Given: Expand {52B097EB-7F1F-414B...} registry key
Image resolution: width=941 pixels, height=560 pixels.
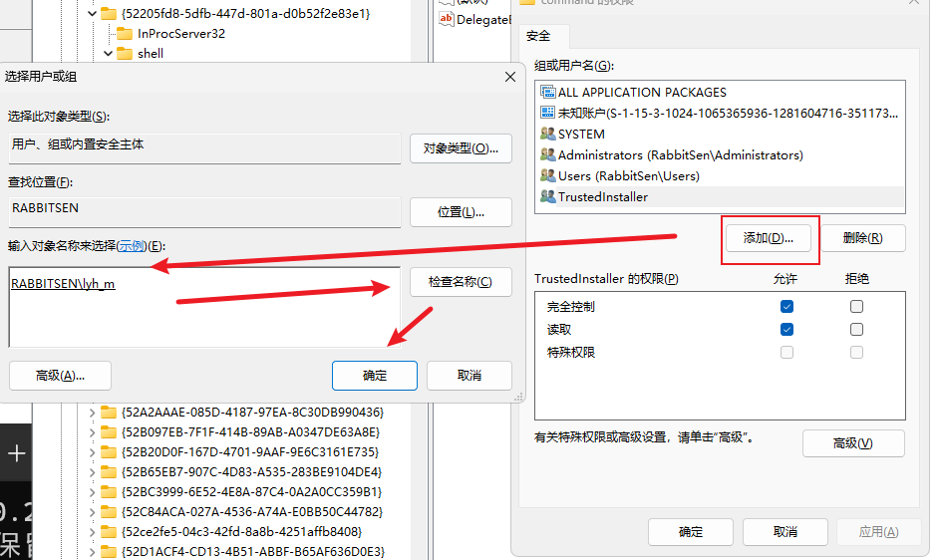Looking at the screenshot, I should [92, 432].
